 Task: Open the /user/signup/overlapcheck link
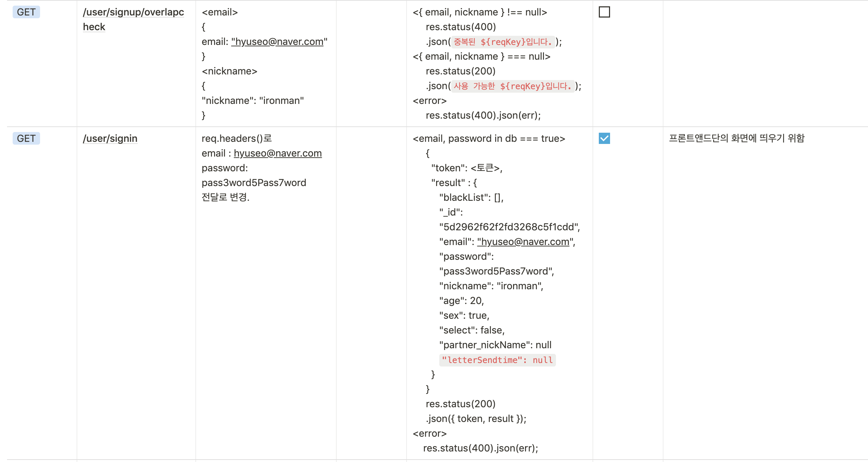pyautogui.click(x=133, y=13)
